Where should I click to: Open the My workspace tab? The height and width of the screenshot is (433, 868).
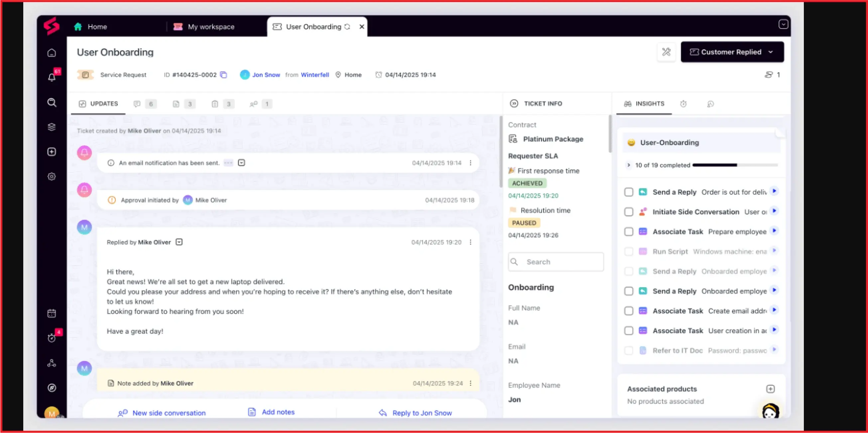(210, 27)
